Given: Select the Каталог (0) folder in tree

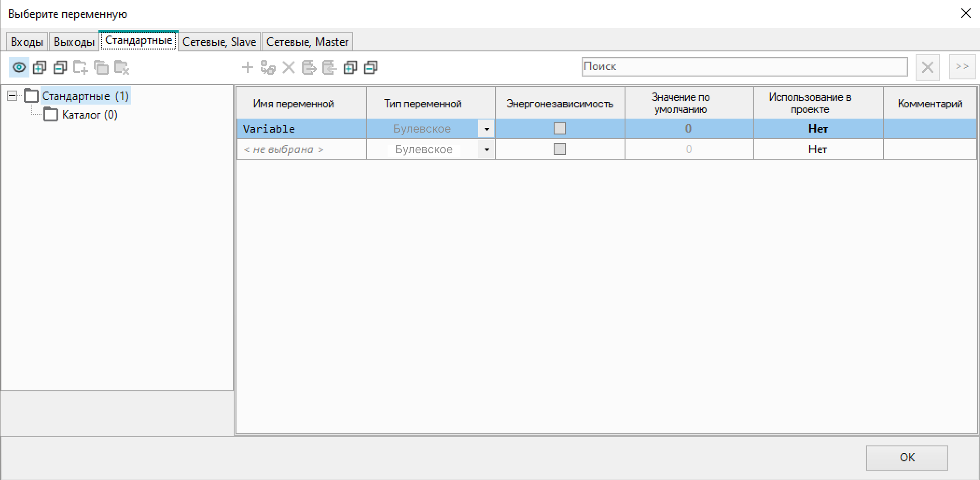Looking at the screenshot, I should pos(90,115).
